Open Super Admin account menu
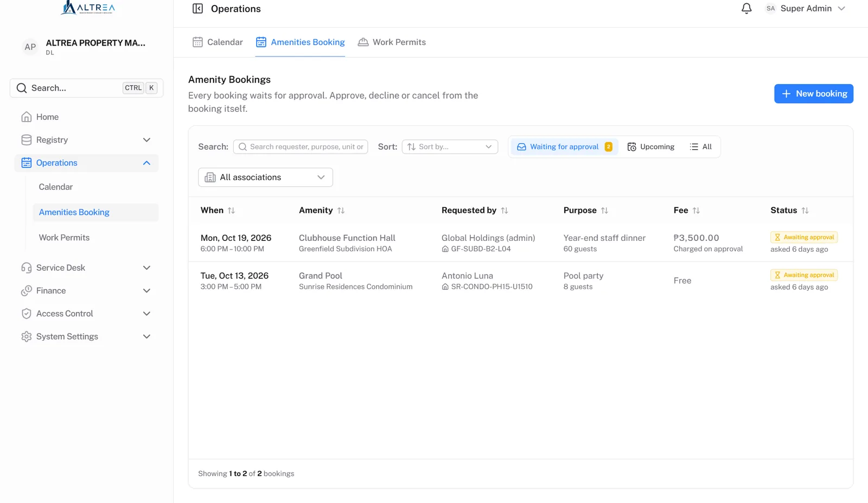 (806, 9)
